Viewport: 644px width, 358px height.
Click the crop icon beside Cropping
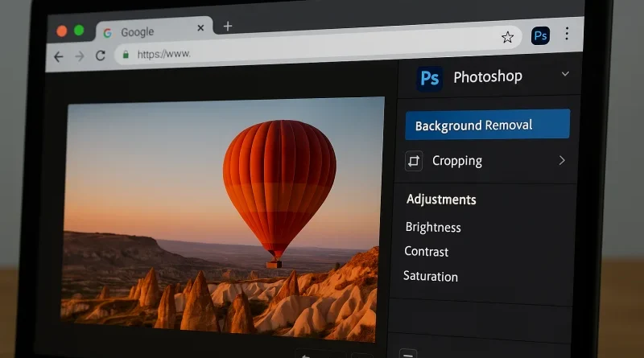click(414, 161)
